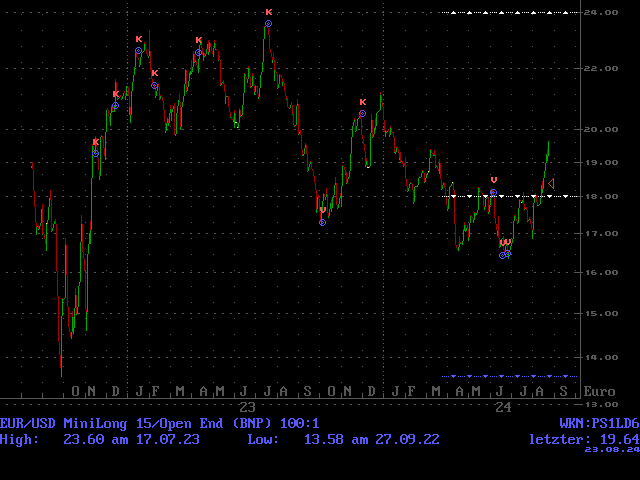Click the letzter 19.64 last price text
The width and height of the screenshot is (640, 480).
click(583, 439)
